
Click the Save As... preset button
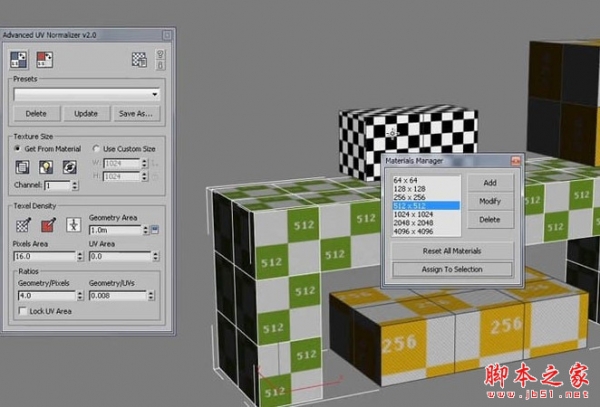(136, 114)
